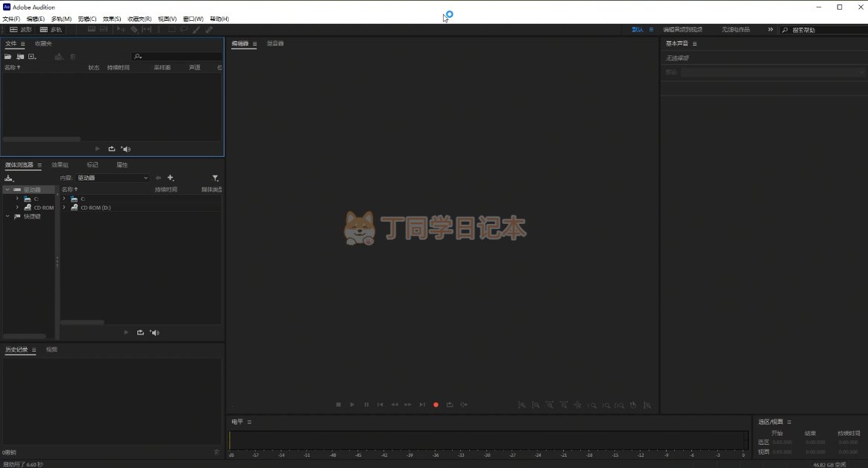Open the 内容 驱动器 dropdown
The height and width of the screenshot is (468, 868).
pyautogui.click(x=113, y=178)
